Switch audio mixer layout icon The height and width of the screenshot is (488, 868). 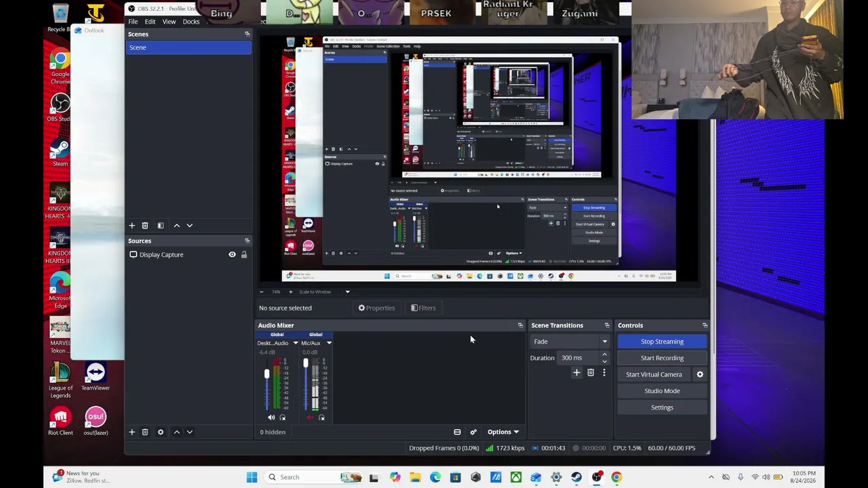[457, 432]
